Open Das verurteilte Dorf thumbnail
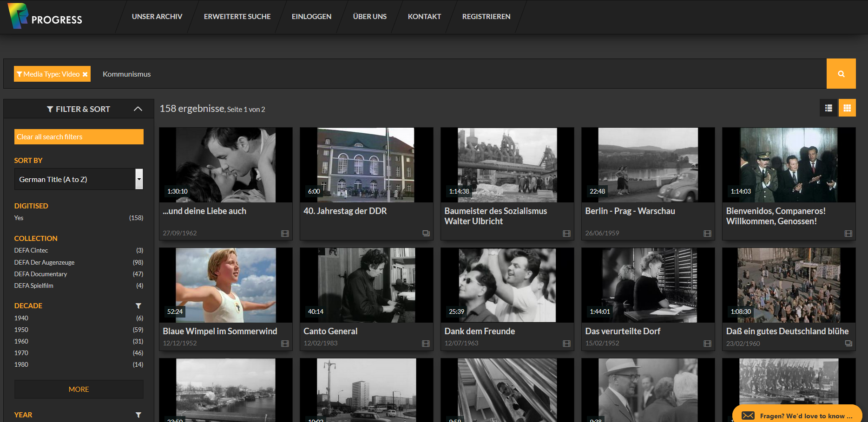Viewport: 868px width, 422px height. [x=648, y=285]
